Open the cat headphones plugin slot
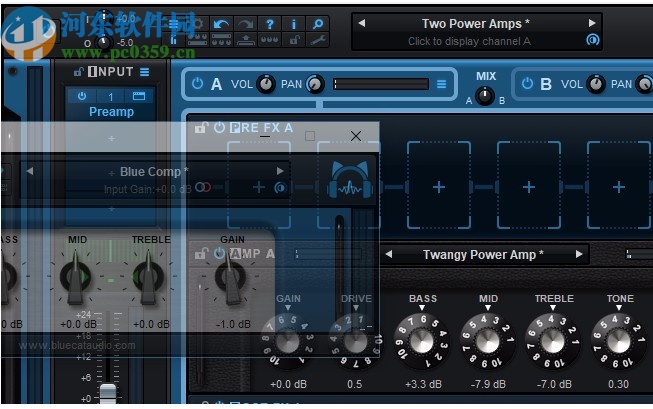Viewport: 653px width, 409px height. (x=349, y=180)
